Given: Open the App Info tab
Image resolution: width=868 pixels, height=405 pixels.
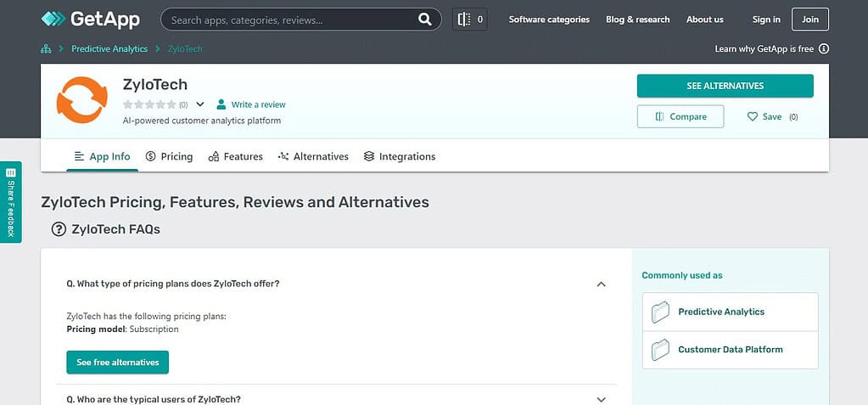Looking at the screenshot, I should coord(103,157).
